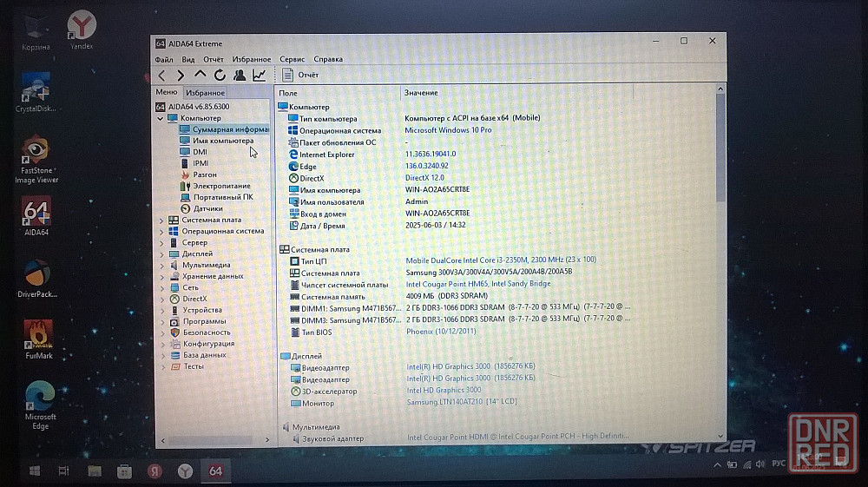Switch to the Меню tab
Viewport: 868px width, 487px height.
pos(167,92)
